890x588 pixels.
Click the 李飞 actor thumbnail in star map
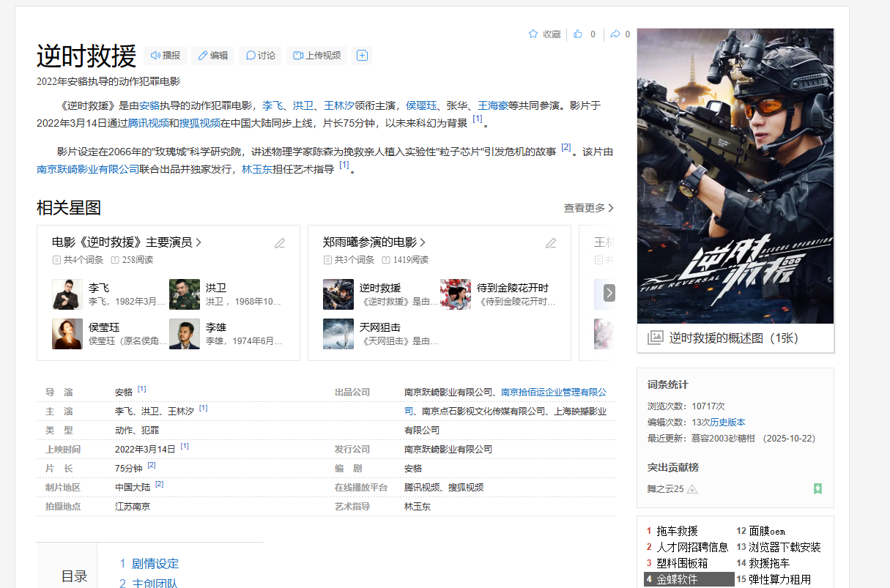click(67, 294)
